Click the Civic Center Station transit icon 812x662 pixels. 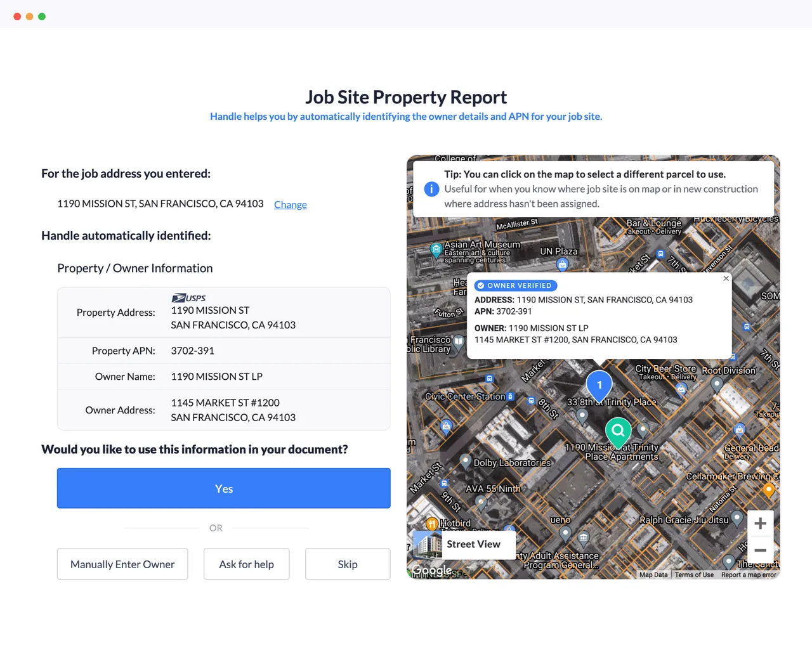coord(511,396)
